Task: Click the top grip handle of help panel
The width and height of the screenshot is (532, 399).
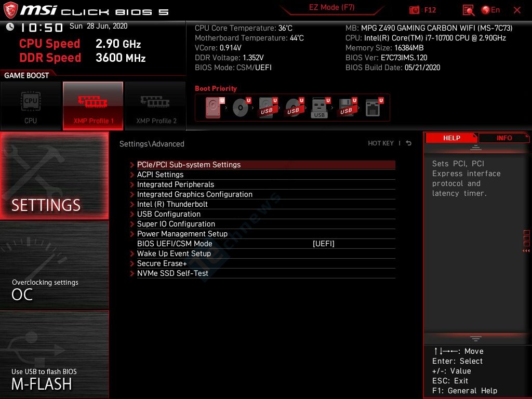Action: (476, 148)
